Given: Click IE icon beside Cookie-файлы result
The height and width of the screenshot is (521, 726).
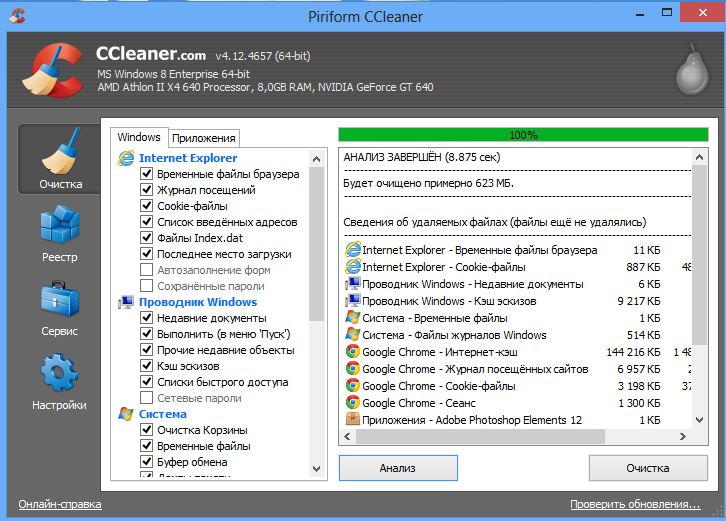Looking at the screenshot, I should click(x=353, y=267).
